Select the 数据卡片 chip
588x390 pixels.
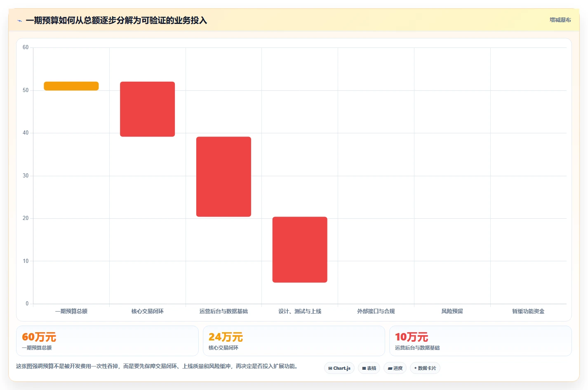pos(425,368)
